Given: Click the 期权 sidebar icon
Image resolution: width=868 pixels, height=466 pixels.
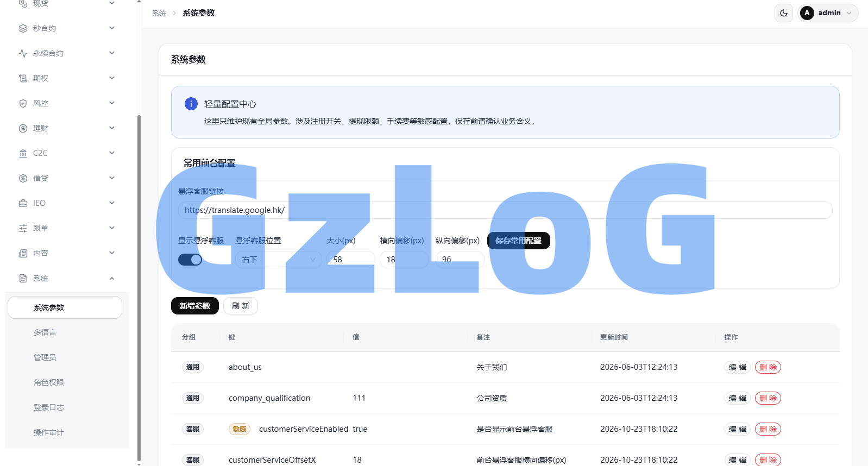Looking at the screenshot, I should tap(23, 78).
